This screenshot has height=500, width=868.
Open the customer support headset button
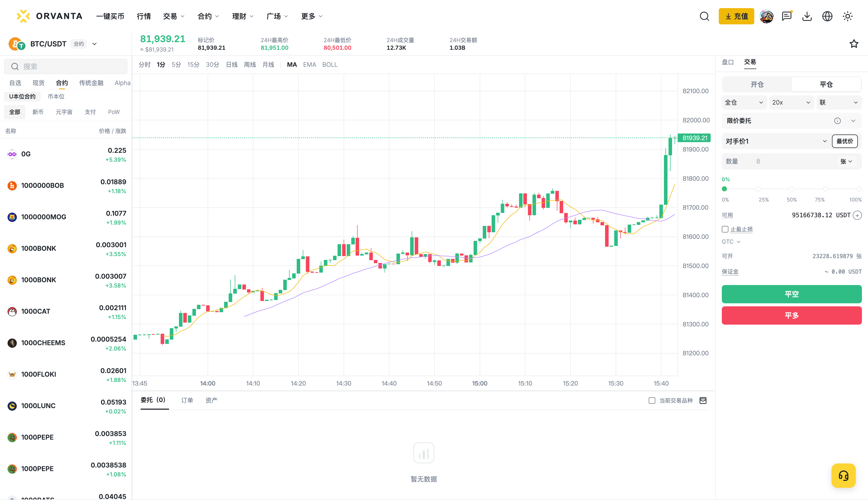click(843, 476)
